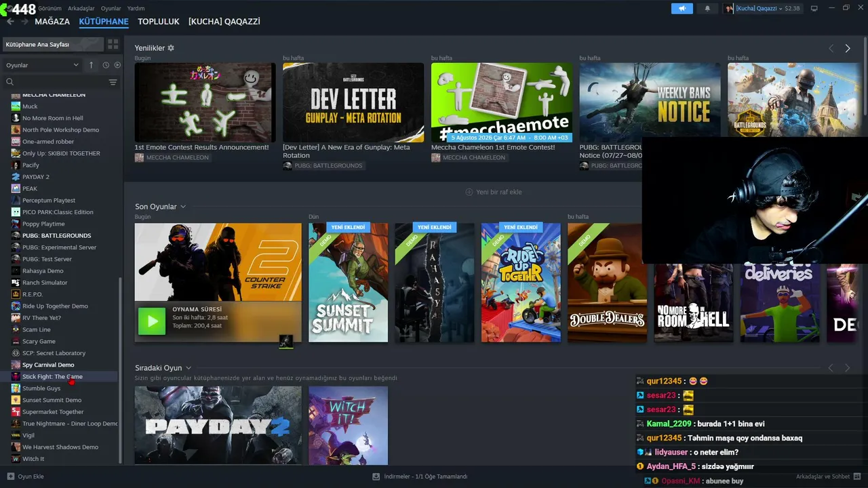This screenshot has height=488, width=868.
Task: Click Yeni bir raf ekle
Action: (494, 192)
